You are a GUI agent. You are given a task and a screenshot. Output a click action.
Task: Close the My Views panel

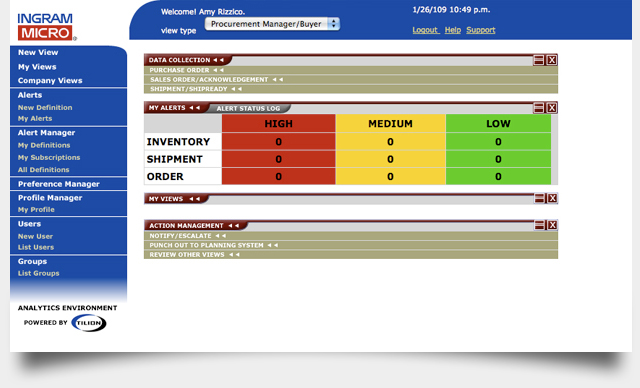[x=552, y=198]
